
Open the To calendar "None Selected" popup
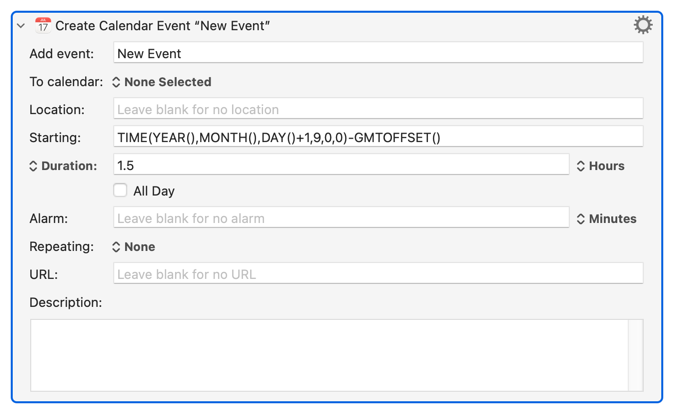coord(162,82)
